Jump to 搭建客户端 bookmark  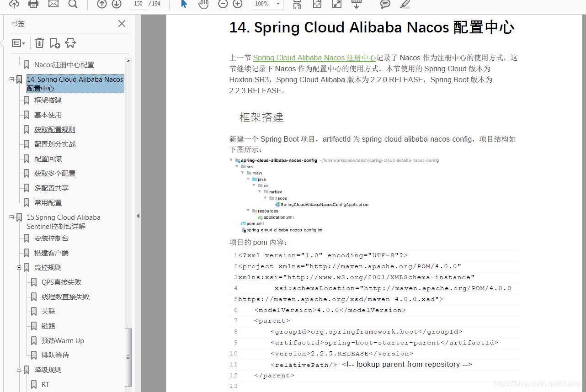click(x=51, y=253)
